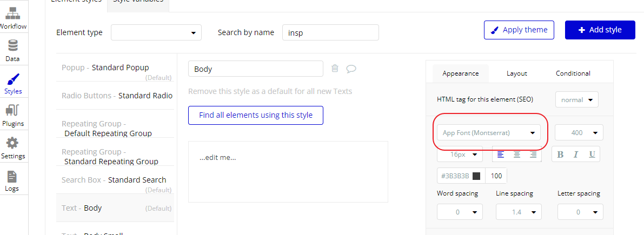Toggle underline formatting
644x235 pixels.
[x=592, y=155]
